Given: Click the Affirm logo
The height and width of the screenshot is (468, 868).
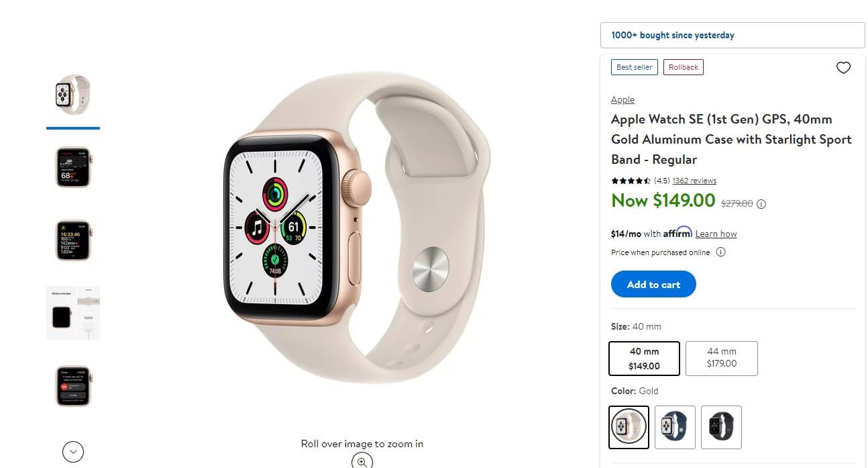Looking at the screenshot, I should pyautogui.click(x=677, y=232).
